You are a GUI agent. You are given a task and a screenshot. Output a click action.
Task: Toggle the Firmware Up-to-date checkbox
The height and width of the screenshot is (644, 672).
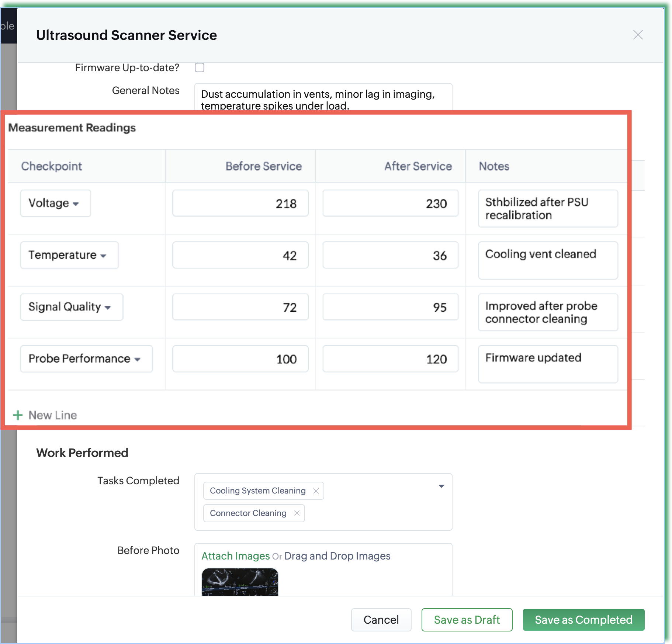(x=200, y=68)
